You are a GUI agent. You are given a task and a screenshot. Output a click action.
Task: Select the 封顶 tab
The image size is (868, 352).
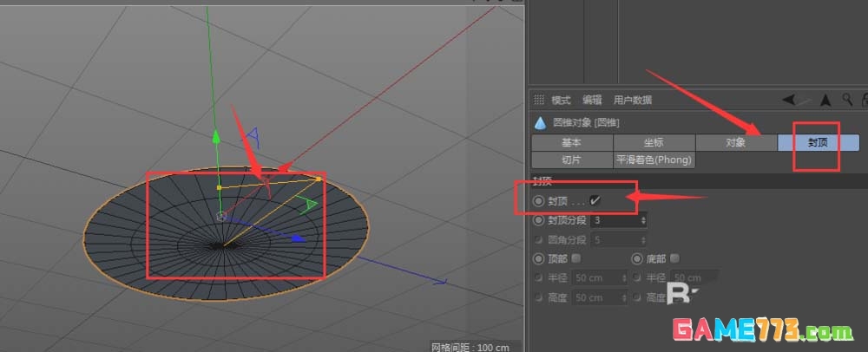click(819, 142)
